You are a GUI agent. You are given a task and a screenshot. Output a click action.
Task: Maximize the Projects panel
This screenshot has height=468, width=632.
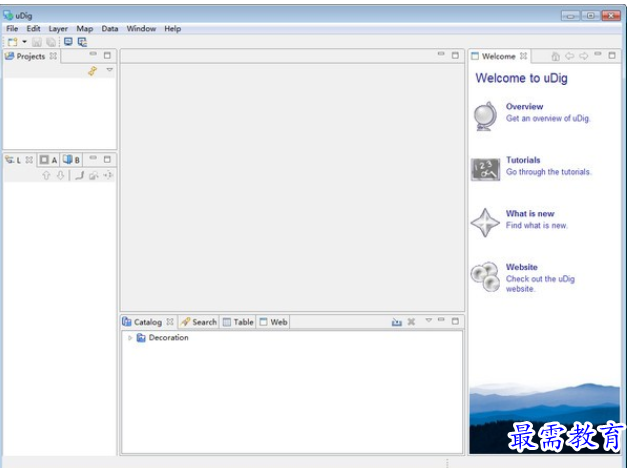pos(107,55)
